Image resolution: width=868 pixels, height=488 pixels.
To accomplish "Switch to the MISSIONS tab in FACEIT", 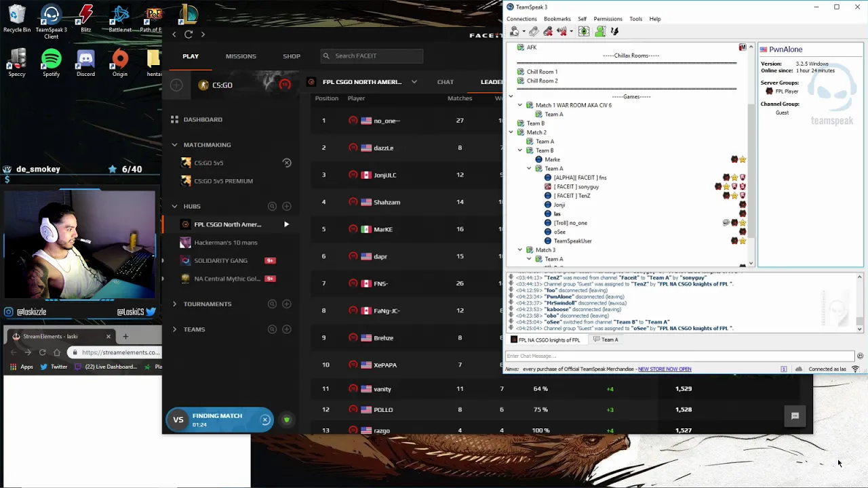I will [241, 56].
